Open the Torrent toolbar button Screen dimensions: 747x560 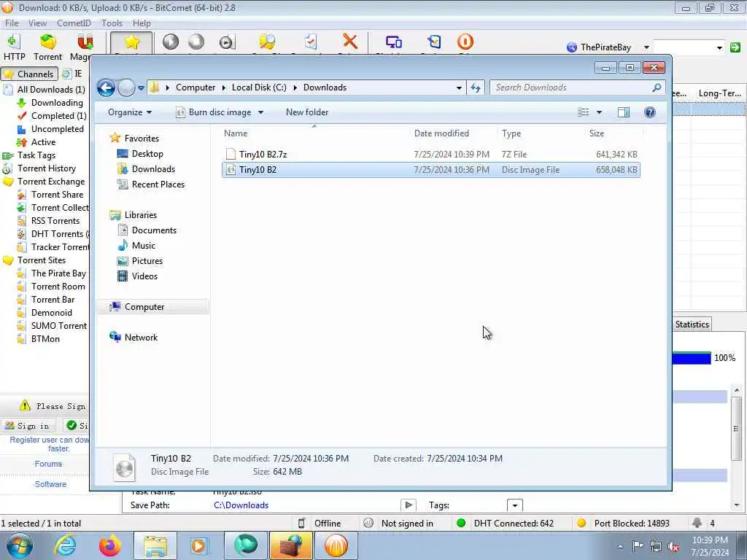[x=47, y=47]
